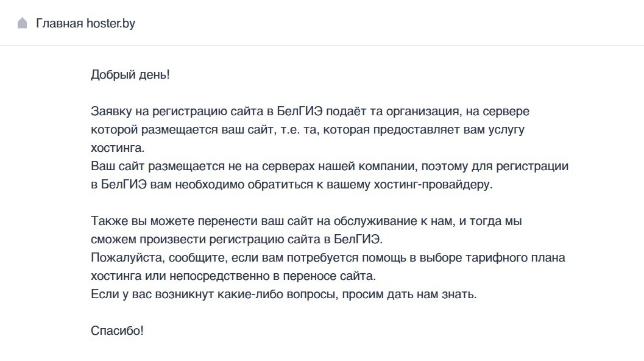Click the closing word Спасибо!
644x361 pixels.
[x=117, y=331]
